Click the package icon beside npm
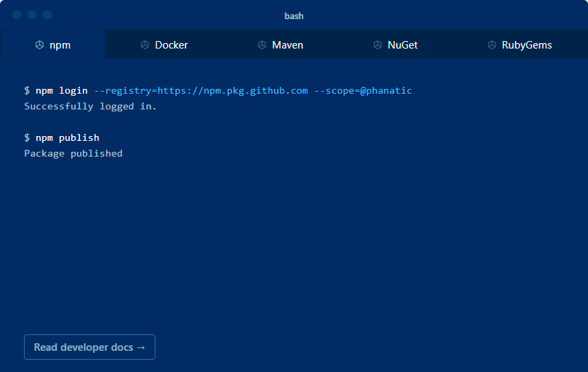 click(x=40, y=45)
